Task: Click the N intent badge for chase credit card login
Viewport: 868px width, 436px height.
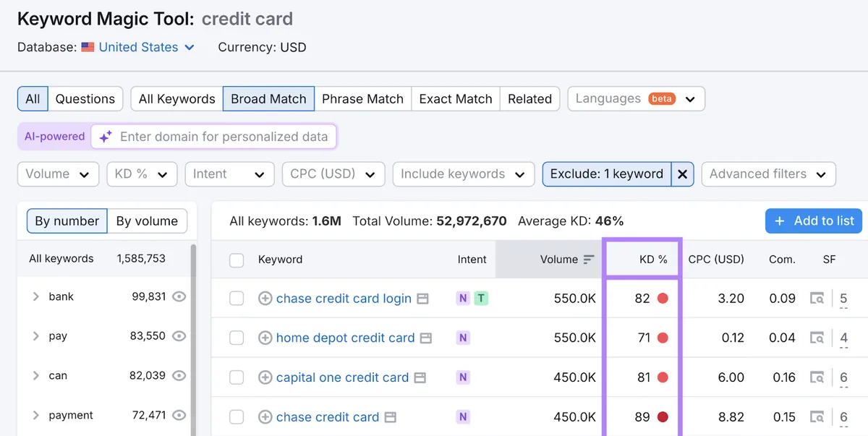Action: pos(463,299)
